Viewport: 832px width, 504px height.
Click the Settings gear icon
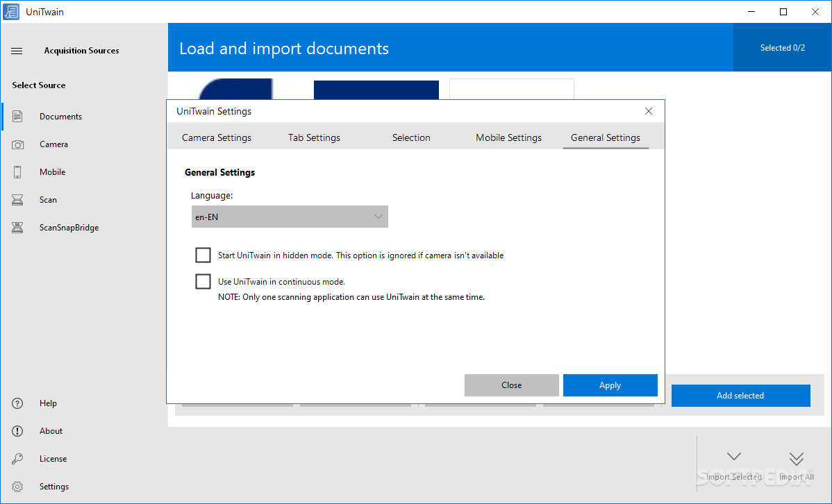point(17,487)
